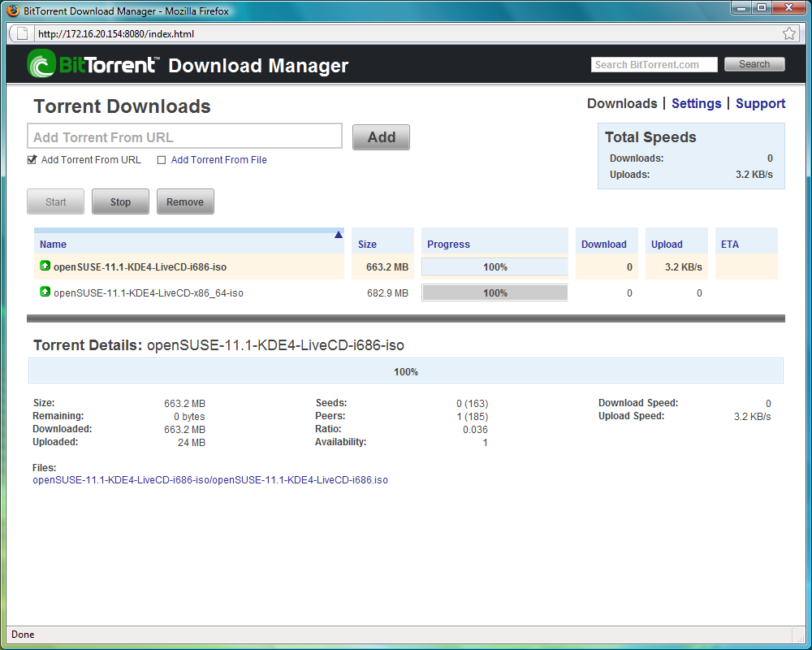Stop the selected torrent
This screenshot has width=812, height=650.
click(120, 201)
